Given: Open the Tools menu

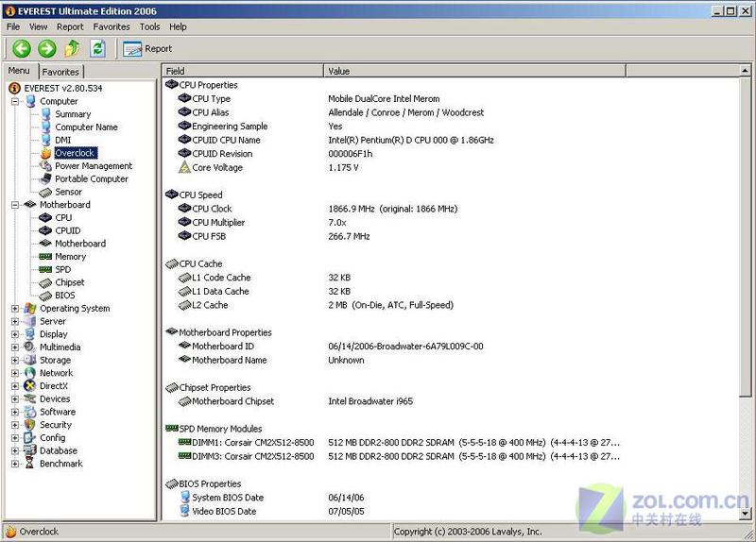Looking at the screenshot, I should [149, 27].
